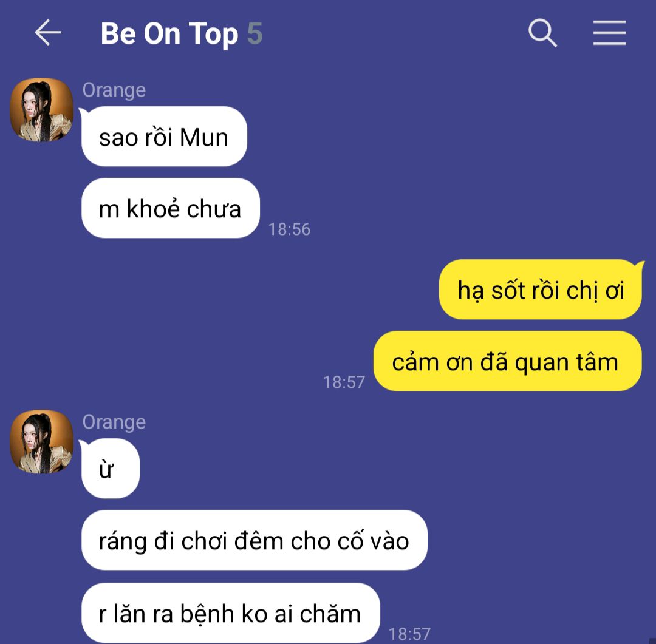Tap Orange's avatar beside 'sao rồi Mun'
Image resolution: width=656 pixels, height=644 pixels.
41,110
